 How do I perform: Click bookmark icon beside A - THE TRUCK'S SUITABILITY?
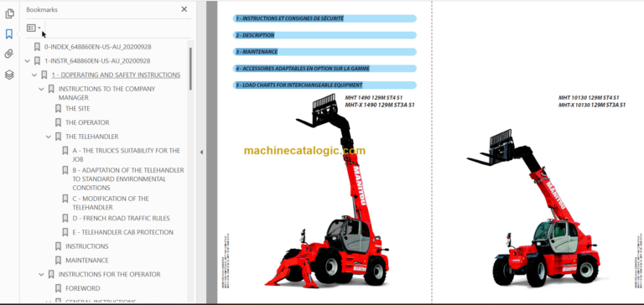click(65, 151)
